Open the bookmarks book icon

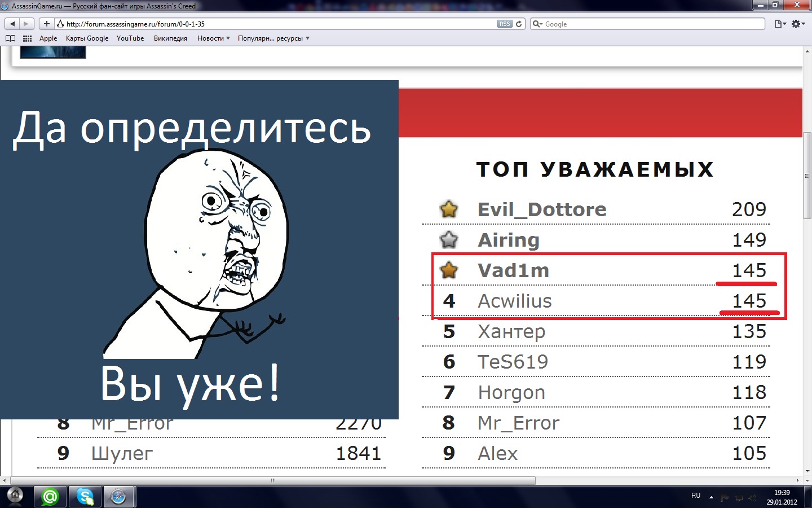pyautogui.click(x=10, y=38)
